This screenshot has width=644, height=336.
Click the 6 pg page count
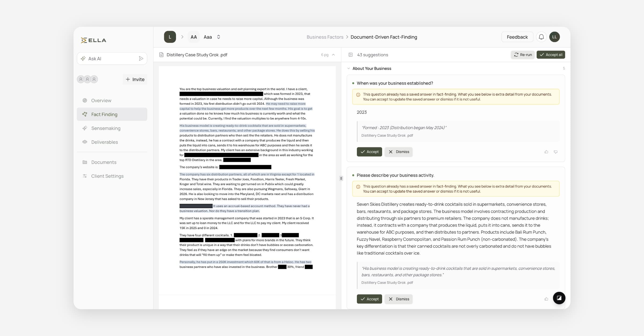[x=325, y=55]
